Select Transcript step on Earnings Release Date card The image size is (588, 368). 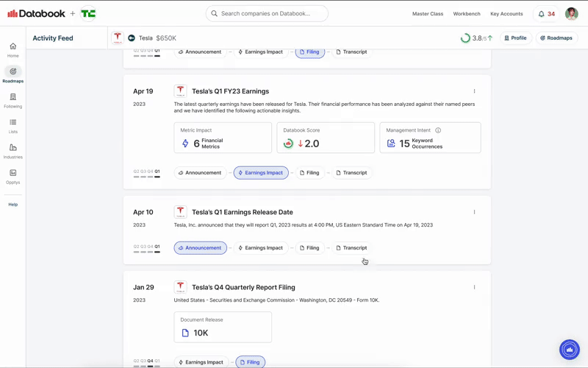[x=352, y=248]
